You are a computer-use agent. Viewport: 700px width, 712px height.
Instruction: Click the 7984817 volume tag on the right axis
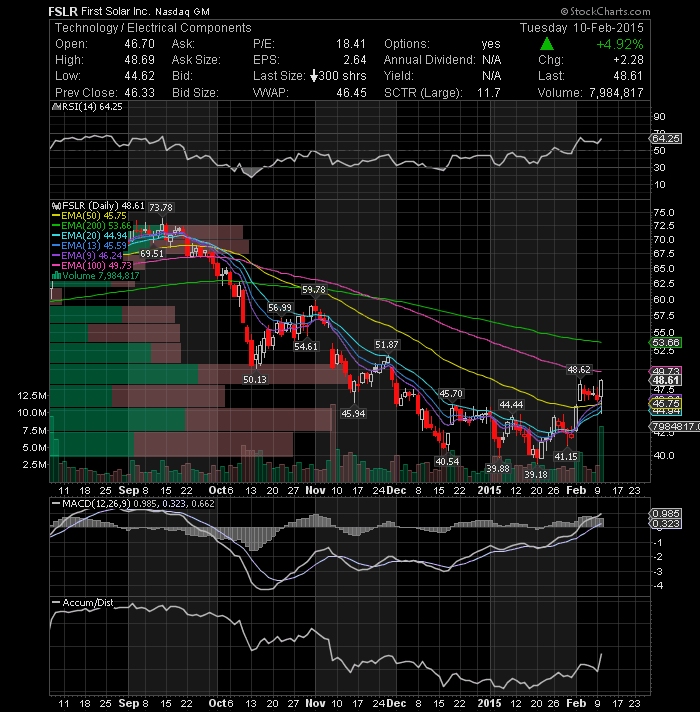point(675,426)
